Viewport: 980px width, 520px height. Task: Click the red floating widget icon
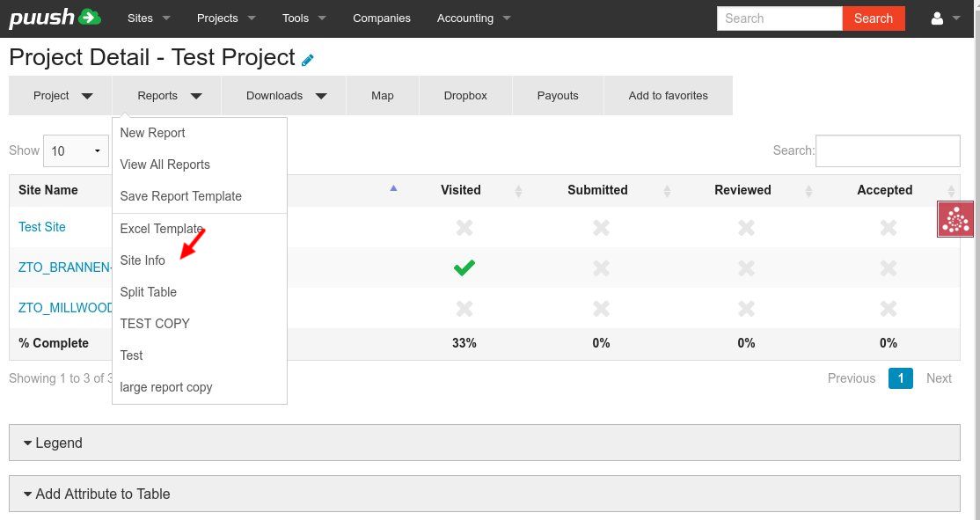pyautogui.click(x=955, y=219)
